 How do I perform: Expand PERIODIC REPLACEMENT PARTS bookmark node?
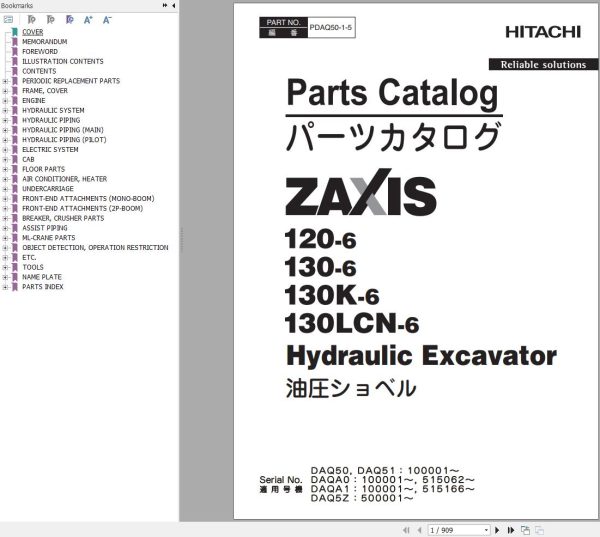[x=5, y=81]
